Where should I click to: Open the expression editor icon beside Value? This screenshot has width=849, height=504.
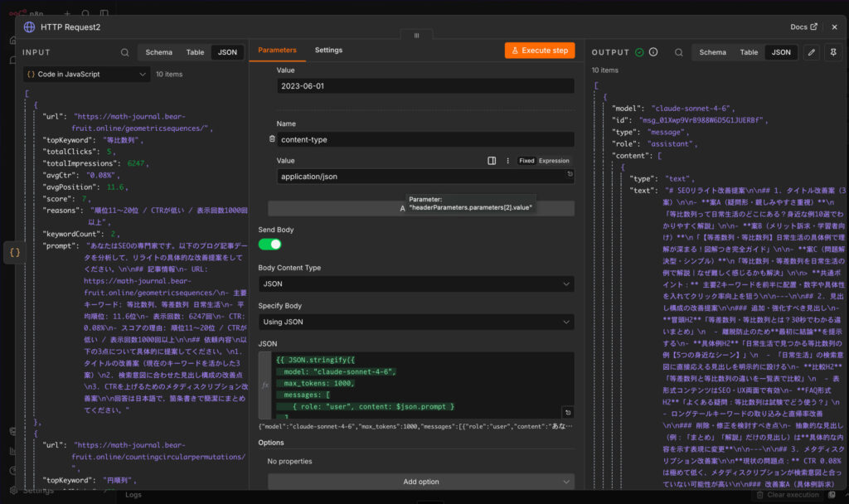pos(492,161)
